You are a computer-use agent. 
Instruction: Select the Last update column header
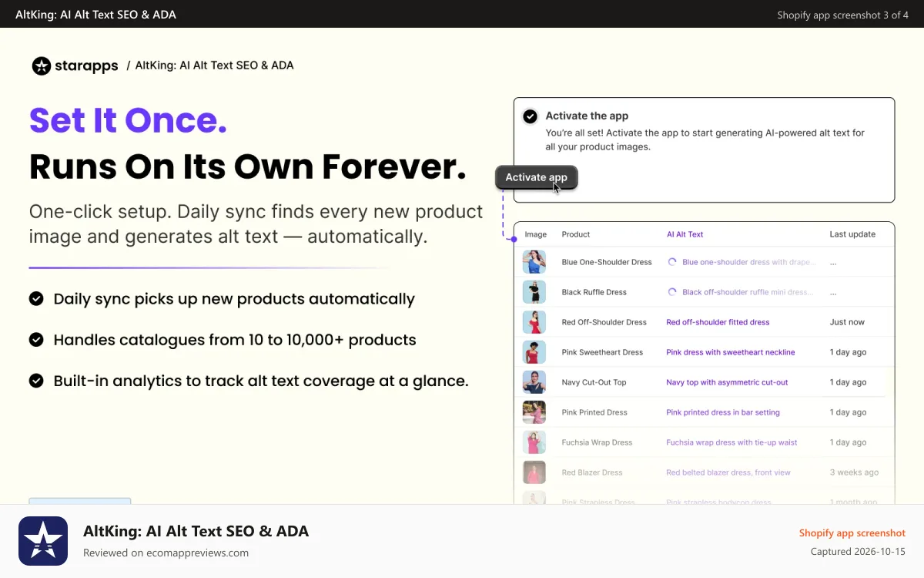pyautogui.click(x=852, y=234)
